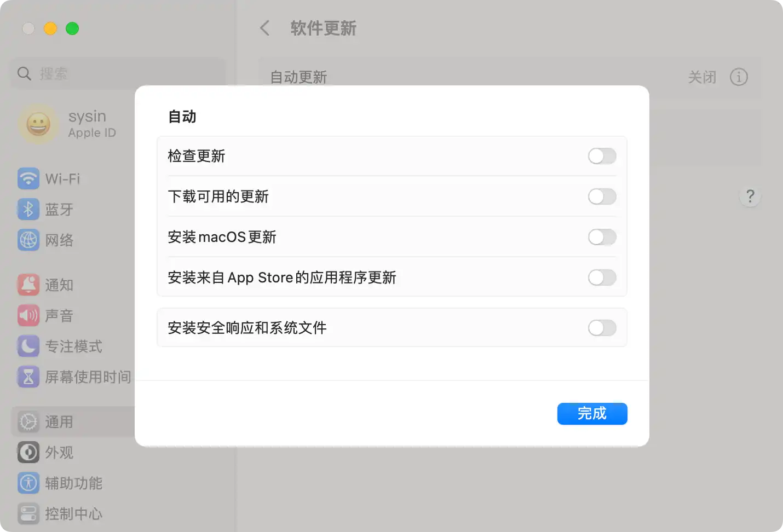Screen dimensions: 783x532
Task: Enable 安装来自 App Store 的应用程序更新 toggle
Action: point(602,277)
